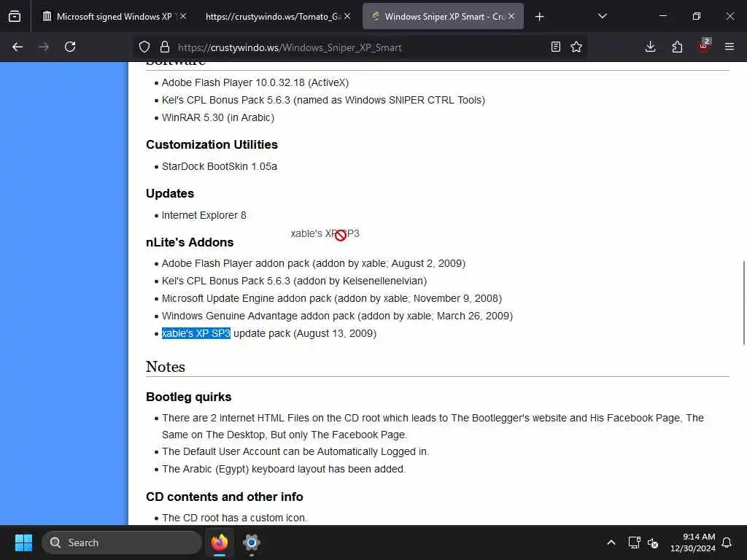Open tracking protection shield icon
Image resolution: width=747 pixels, height=560 pixels.
coord(144,47)
